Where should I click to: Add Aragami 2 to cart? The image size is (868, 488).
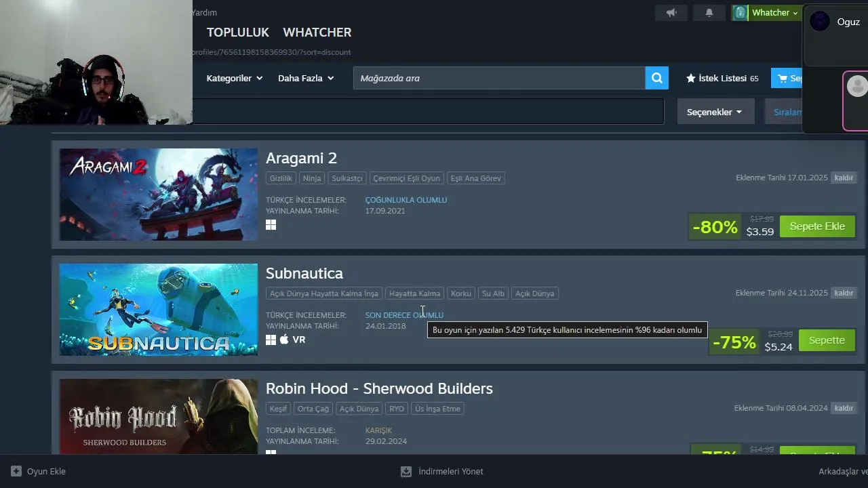point(817,226)
